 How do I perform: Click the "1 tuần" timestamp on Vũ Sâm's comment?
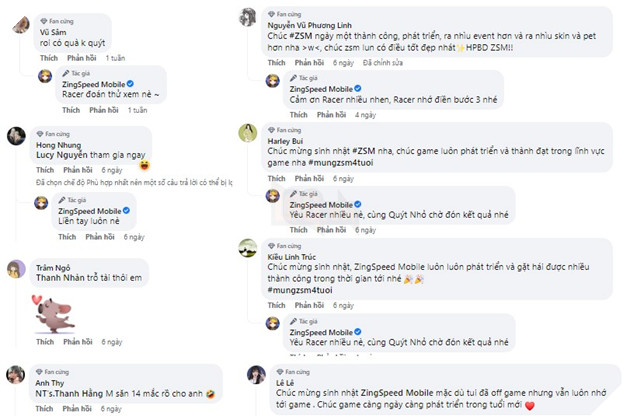click(116, 59)
